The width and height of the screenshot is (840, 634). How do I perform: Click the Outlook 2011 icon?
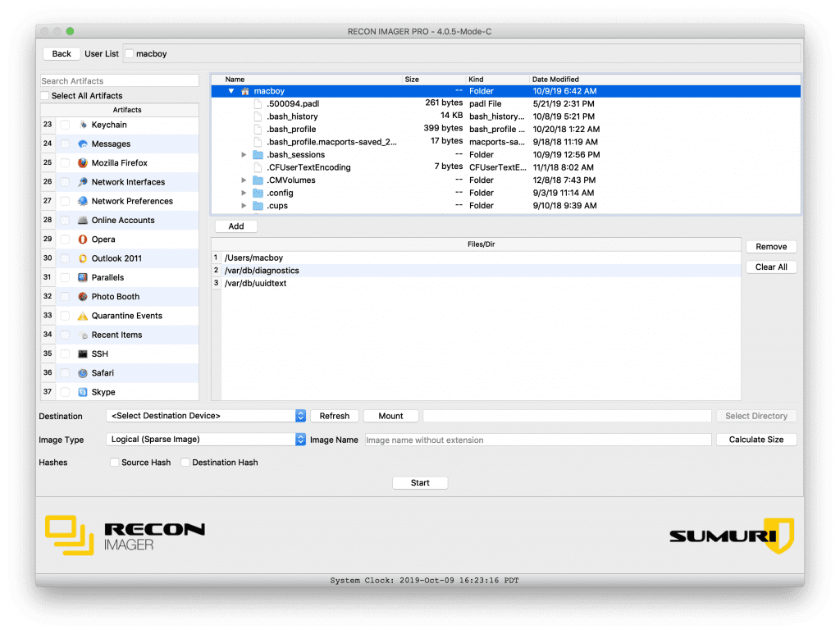(83, 258)
